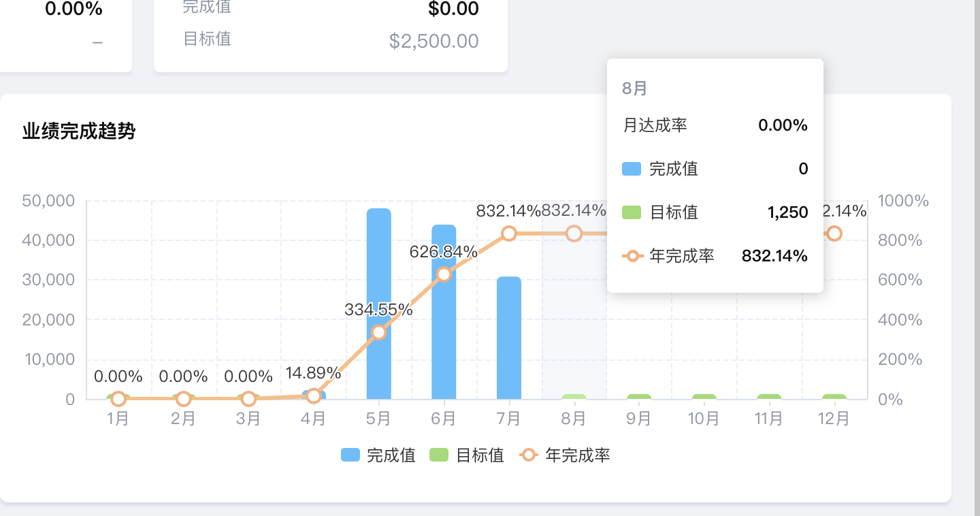Click the 4月 line point at 14.89%
The height and width of the screenshot is (516, 980).
[x=314, y=396]
